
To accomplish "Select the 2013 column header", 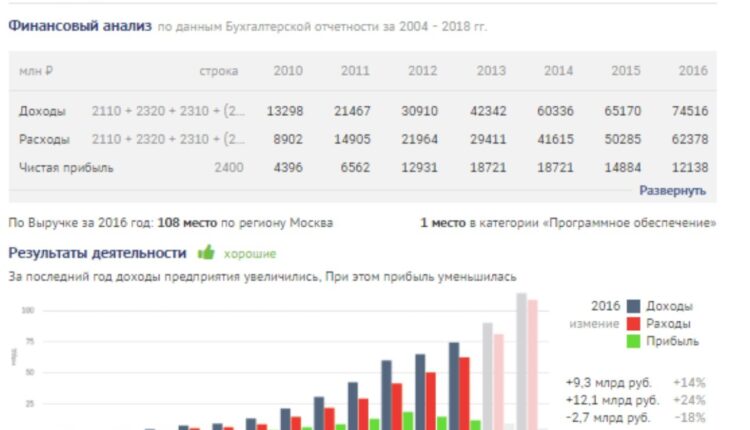I will [491, 71].
